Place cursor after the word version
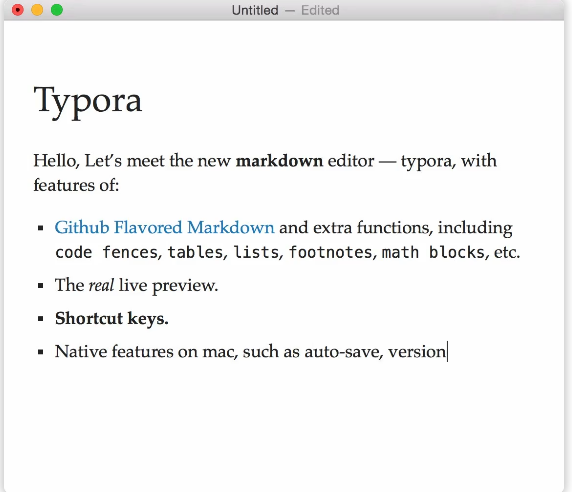 pos(447,352)
